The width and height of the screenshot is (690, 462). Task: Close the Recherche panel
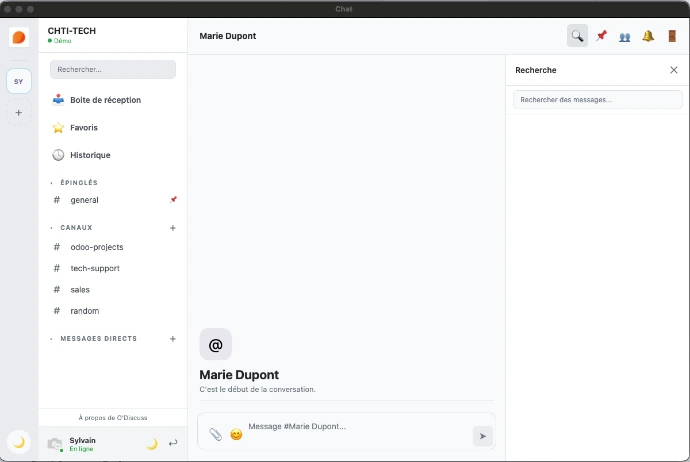tap(673, 70)
